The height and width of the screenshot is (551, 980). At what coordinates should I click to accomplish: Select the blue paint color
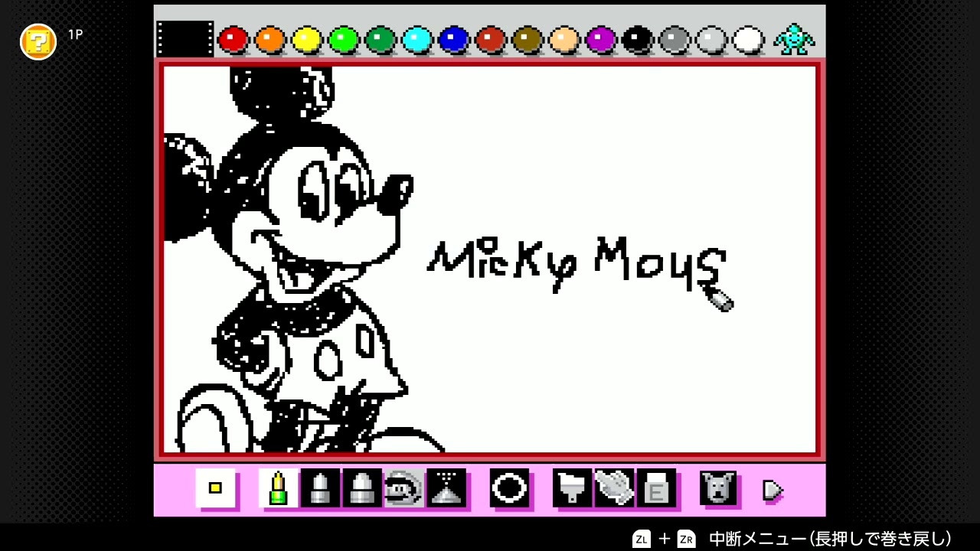click(x=454, y=39)
